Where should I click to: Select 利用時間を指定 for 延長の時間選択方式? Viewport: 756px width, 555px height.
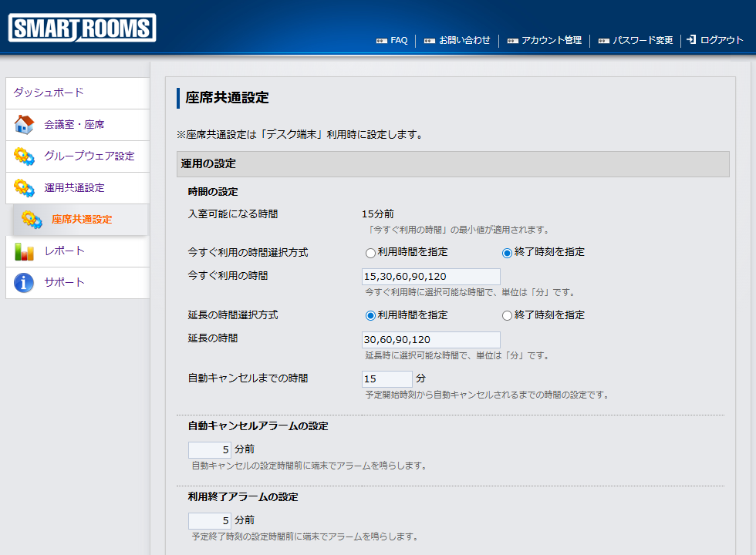pos(371,315)
